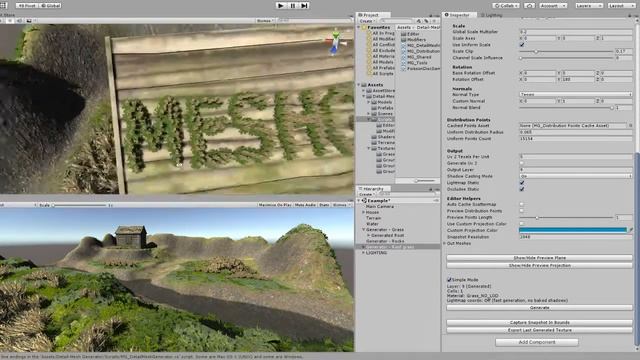Expand the Out Meshes foldout
The image size is (640, 360).
[445, 244]
